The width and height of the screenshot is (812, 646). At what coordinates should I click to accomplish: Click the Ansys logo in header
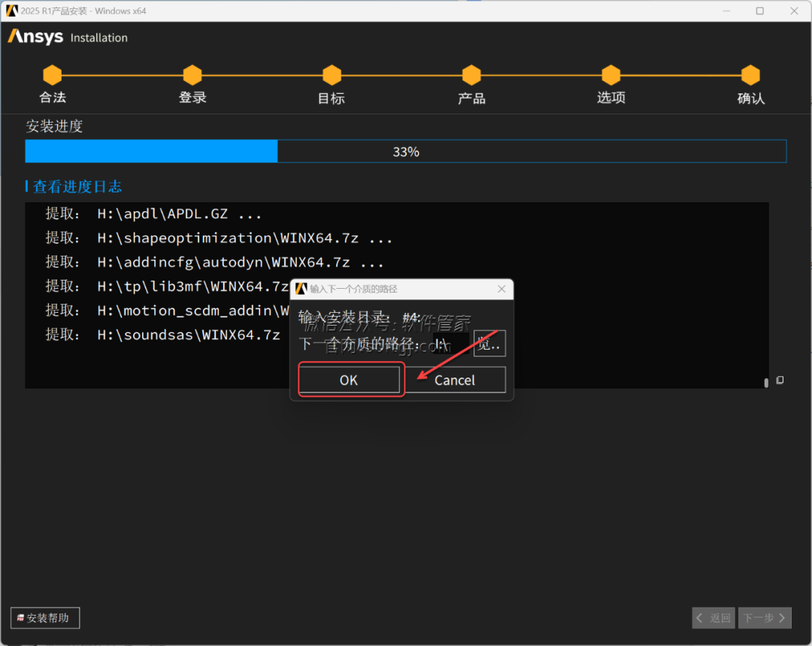(x=35, y=37)
